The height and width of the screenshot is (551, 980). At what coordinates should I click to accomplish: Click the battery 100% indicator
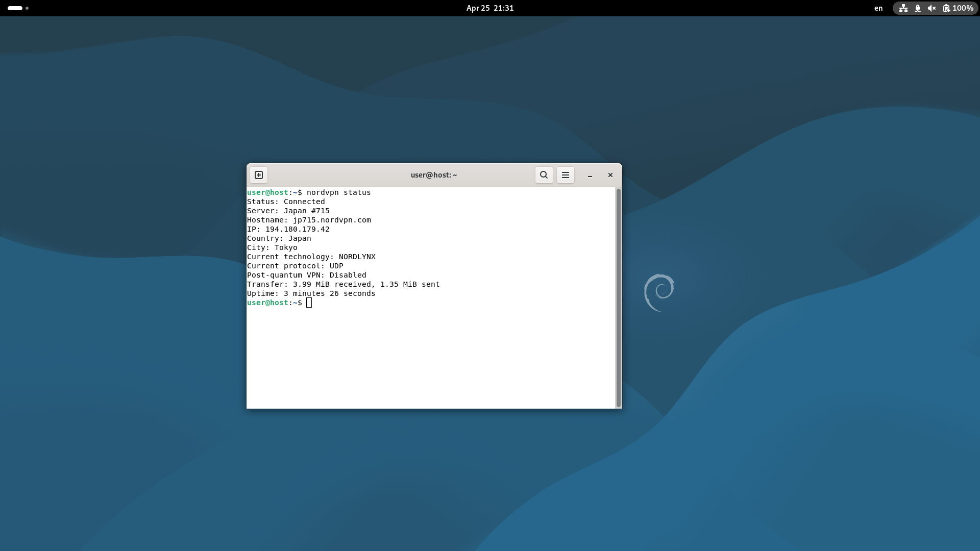pos(958,8)
